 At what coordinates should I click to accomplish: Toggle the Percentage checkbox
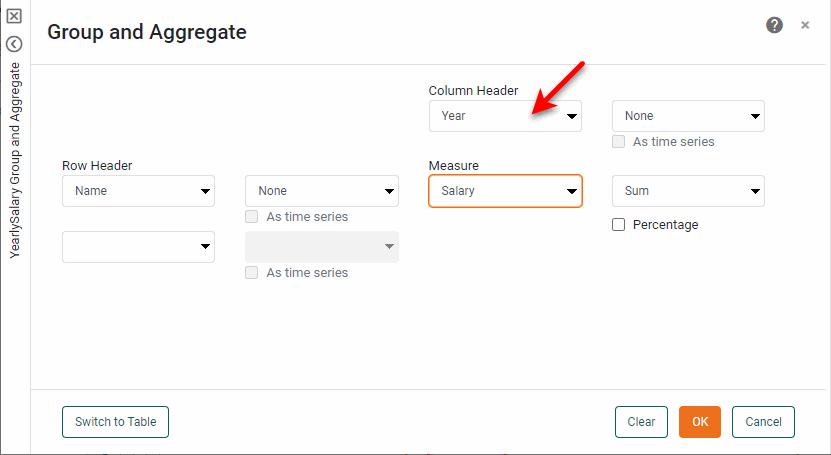click(618, 225)
